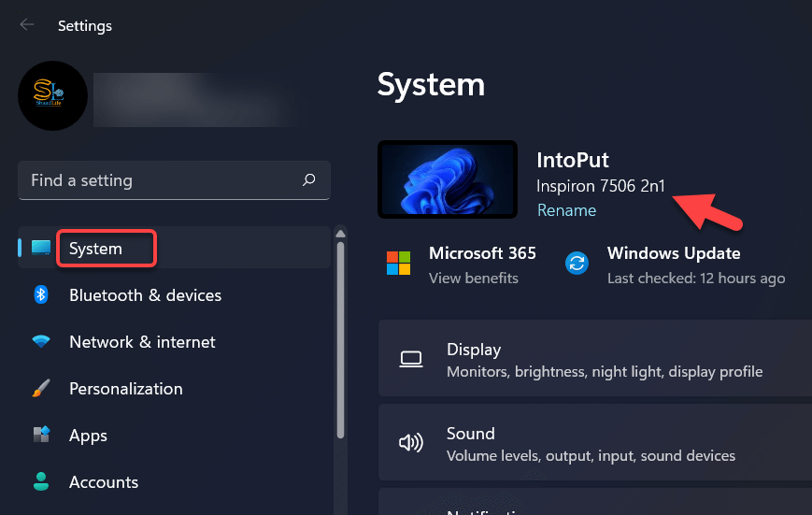
Task: Click the search magnifier icon
Action: tap(309, 179)
